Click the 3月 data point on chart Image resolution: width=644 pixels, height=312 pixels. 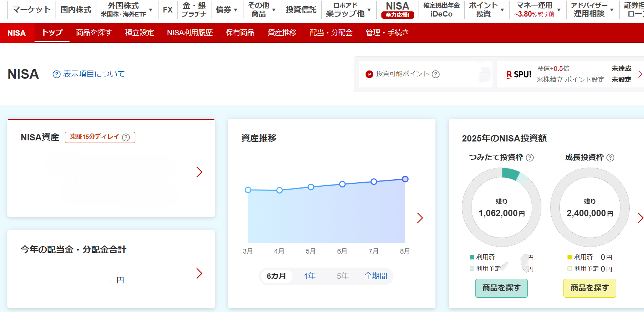(x=248, y=190)
